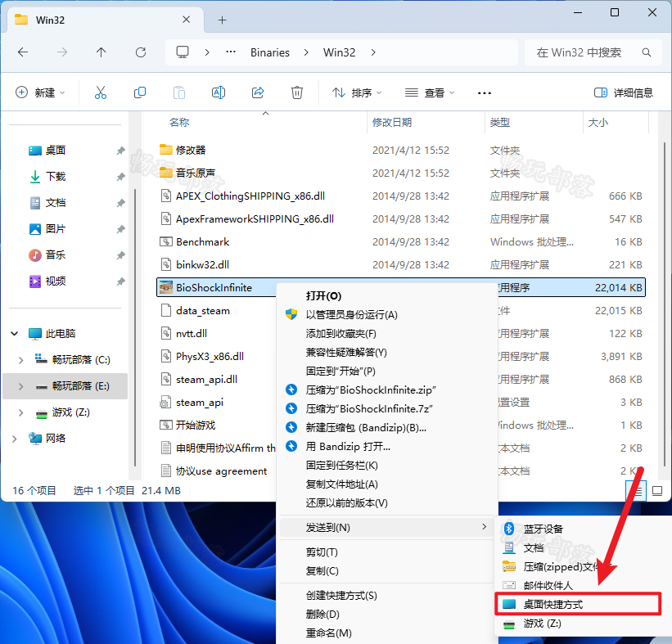Select the binkw32.dll file
The image size is (672, 644).
[x=401, y=265]
